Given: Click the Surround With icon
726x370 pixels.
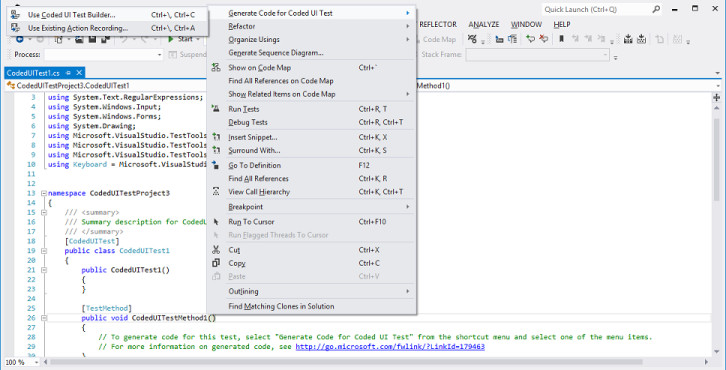Looking at the screenshot, I should pyautogui.click(x=216, y=151).
